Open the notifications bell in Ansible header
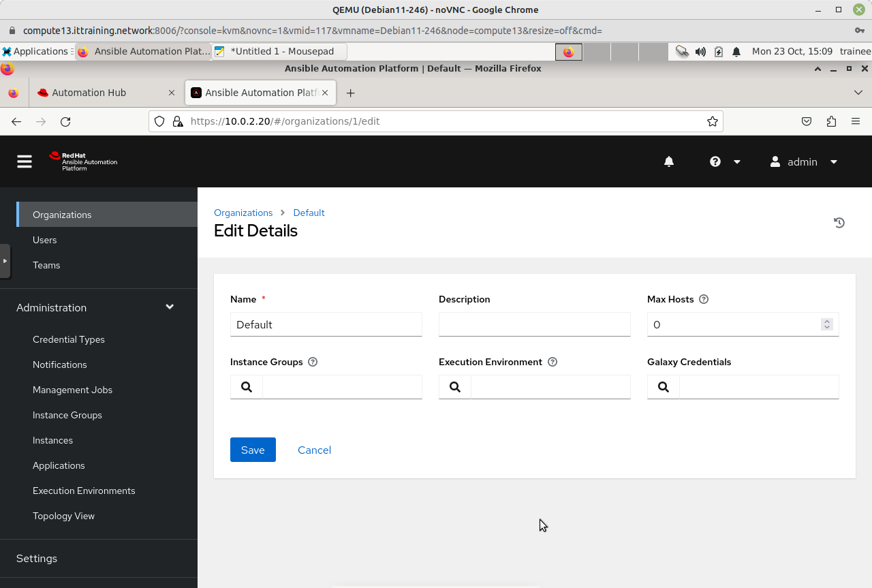 coord(669,161)
